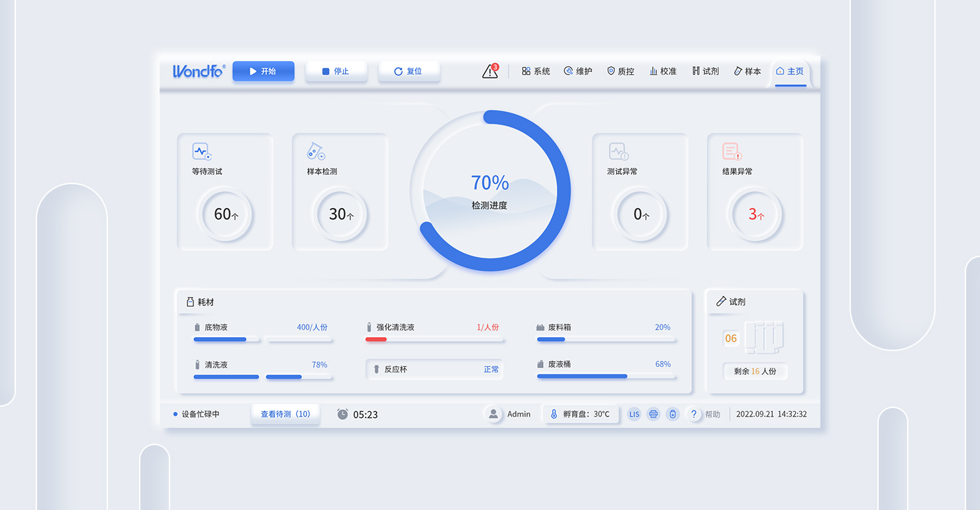Viewport: 980px width, 510px height.
Task: Click the Admin user avatar icon
Action: tap(493, 415)
